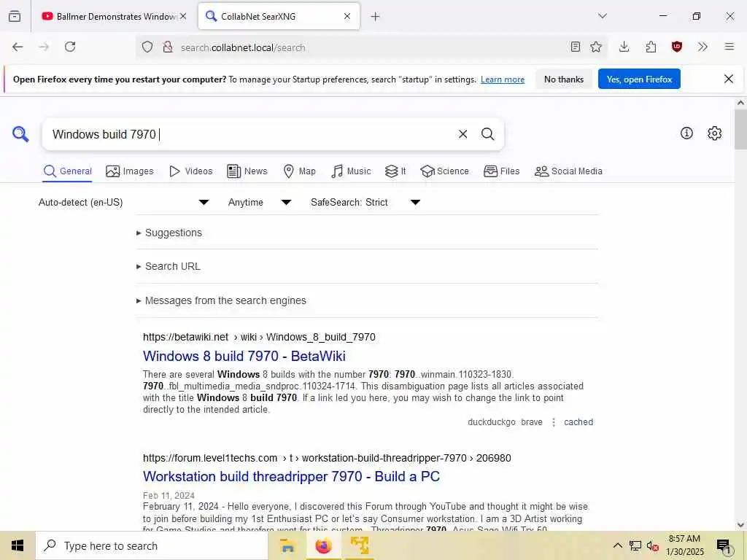
Task: Open Firefox View tab list icon
Action: click(x=15, y=16)
